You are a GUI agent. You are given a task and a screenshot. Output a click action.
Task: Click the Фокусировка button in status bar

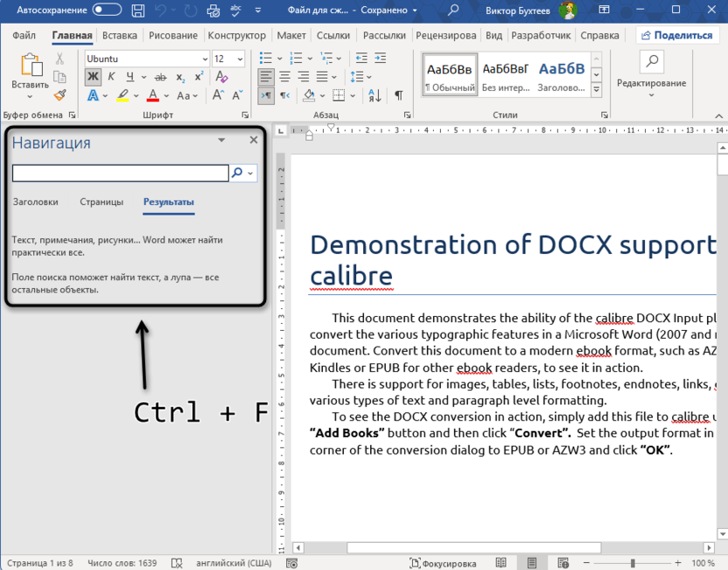coord(442,563)
